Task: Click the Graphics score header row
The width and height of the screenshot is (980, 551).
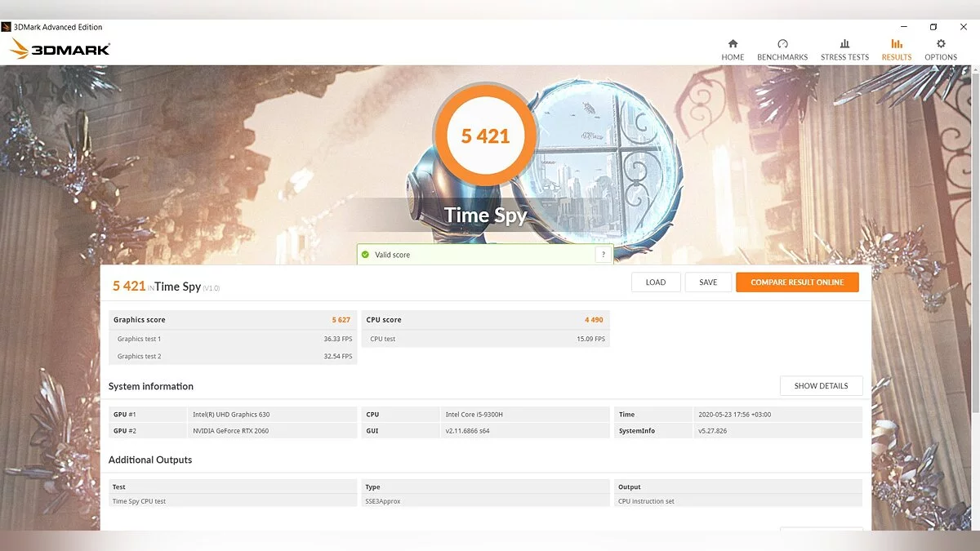Action: click(233, 320)
